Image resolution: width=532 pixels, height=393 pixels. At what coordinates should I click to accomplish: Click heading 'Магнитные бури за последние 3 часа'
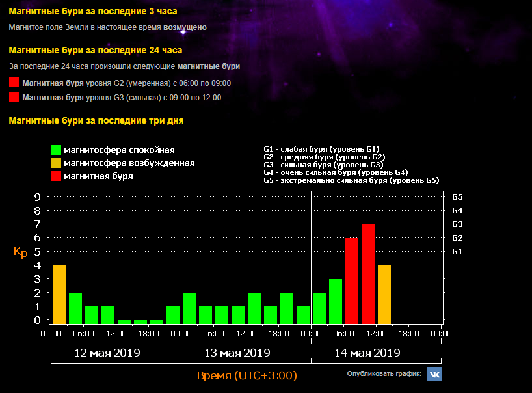[93, 12]
